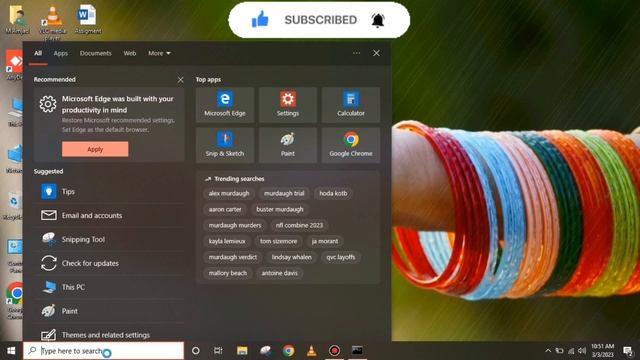Click the taskbar clock and date
The image size is (640, 360).
602,351
